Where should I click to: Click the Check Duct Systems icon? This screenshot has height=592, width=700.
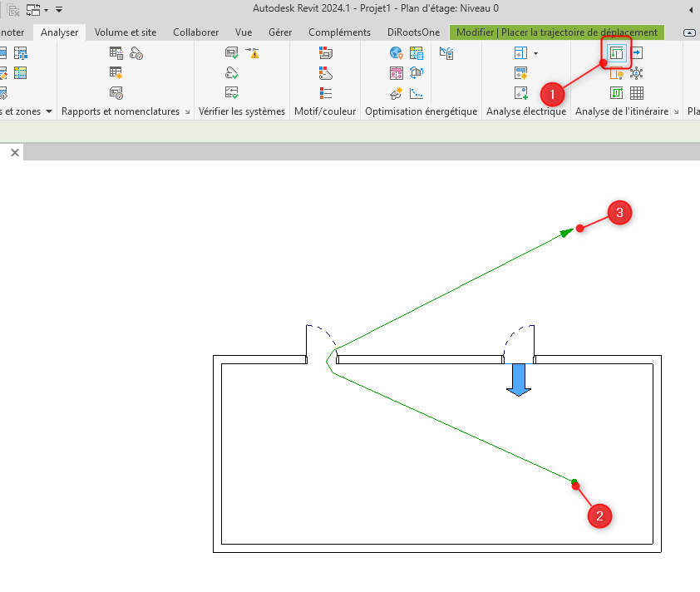pos(232,53)
